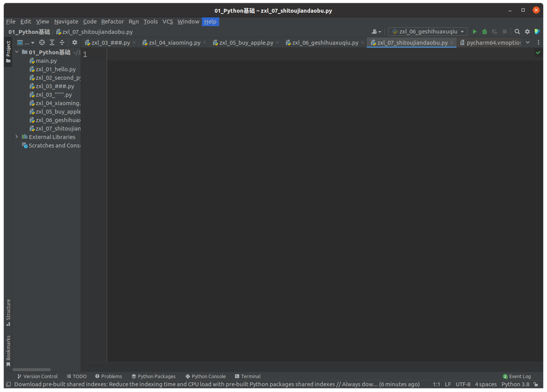Open the Navigate menu

66,22
